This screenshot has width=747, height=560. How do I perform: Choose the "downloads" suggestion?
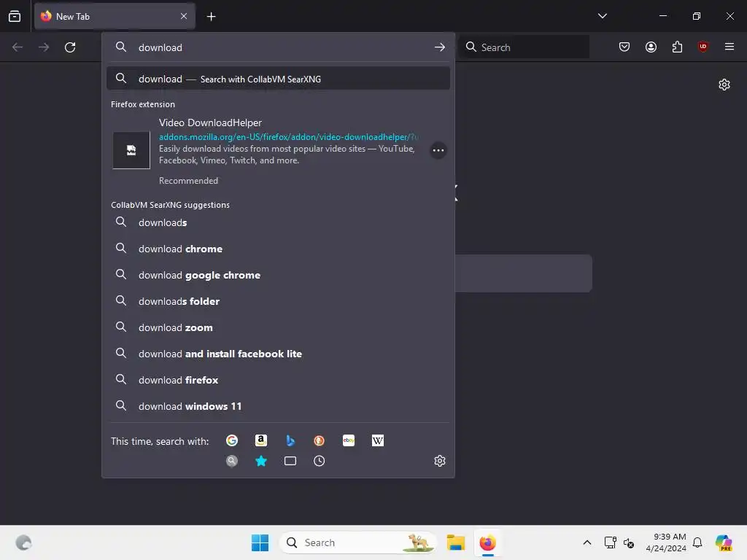[x=278, y=222]
